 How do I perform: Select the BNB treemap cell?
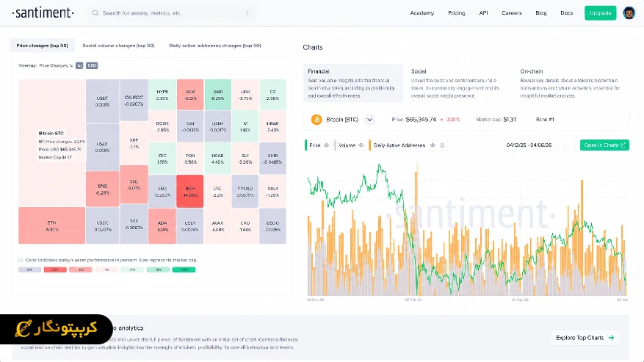[102, 189]
